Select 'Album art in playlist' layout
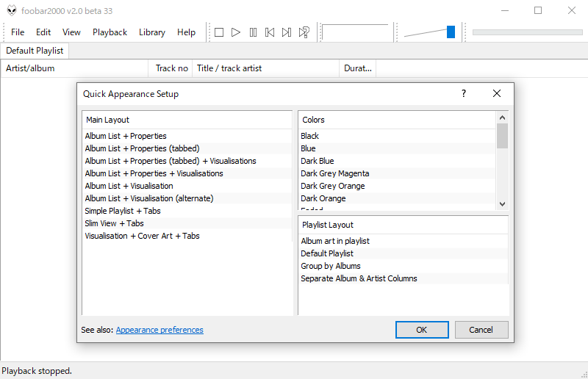The image size is (588, 379). [x=403, y=241]
